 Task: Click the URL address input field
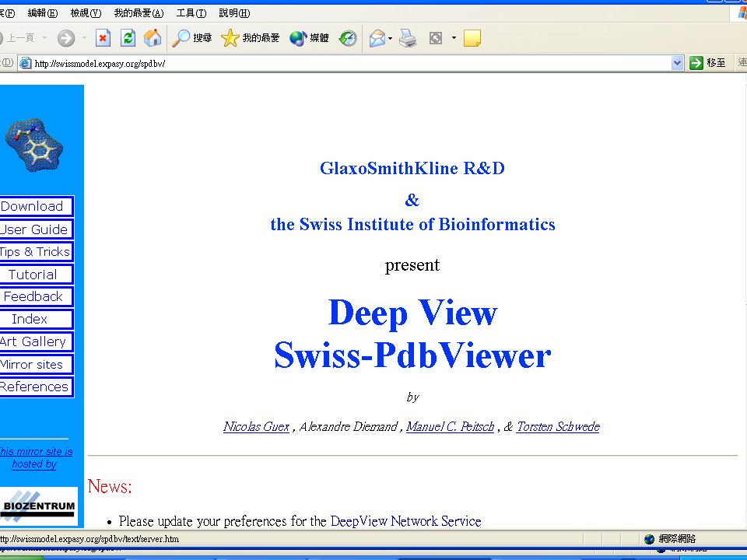click(352, 63)
